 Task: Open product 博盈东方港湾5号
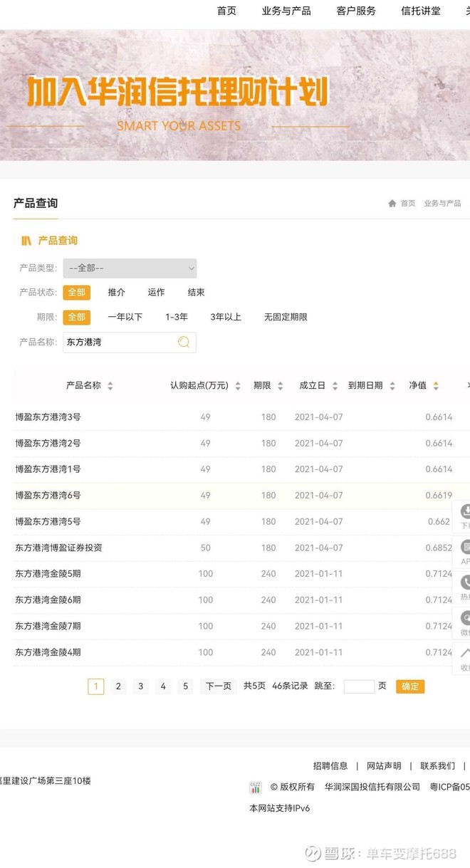point(48,522)
